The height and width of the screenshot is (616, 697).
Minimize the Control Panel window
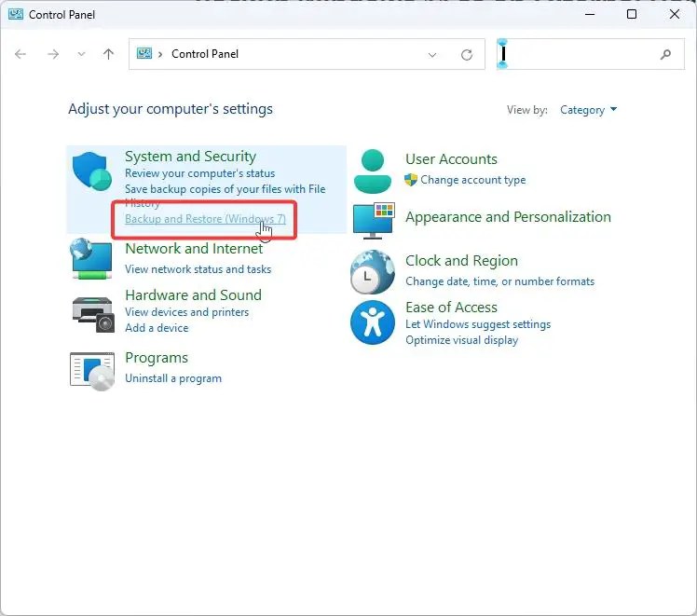[x=590, y=14]
